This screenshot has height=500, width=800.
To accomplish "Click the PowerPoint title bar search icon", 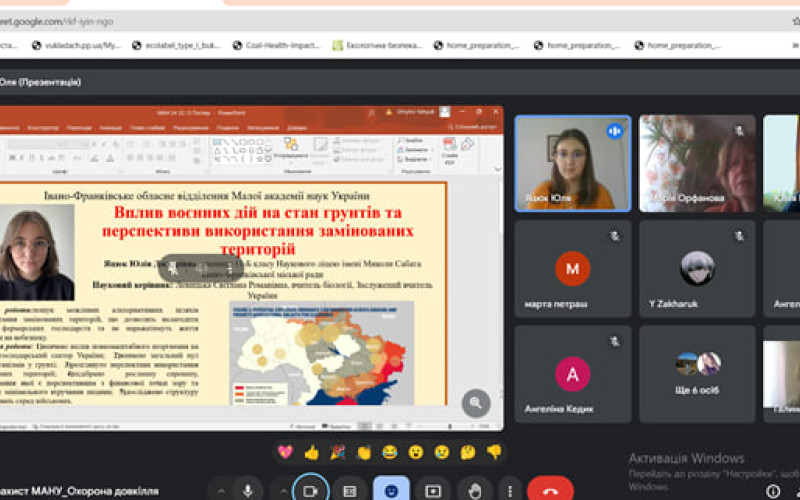I will (x=372, y=113).
